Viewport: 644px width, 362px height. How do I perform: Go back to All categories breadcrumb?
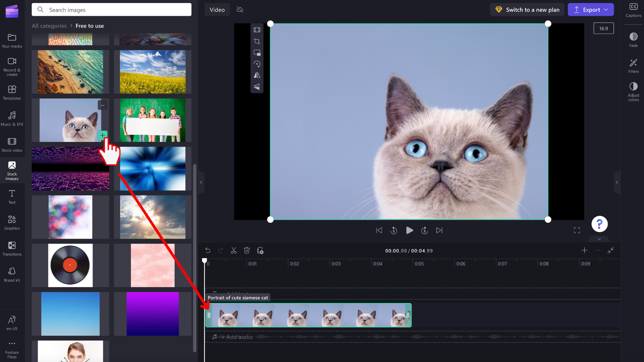[49, 26]
